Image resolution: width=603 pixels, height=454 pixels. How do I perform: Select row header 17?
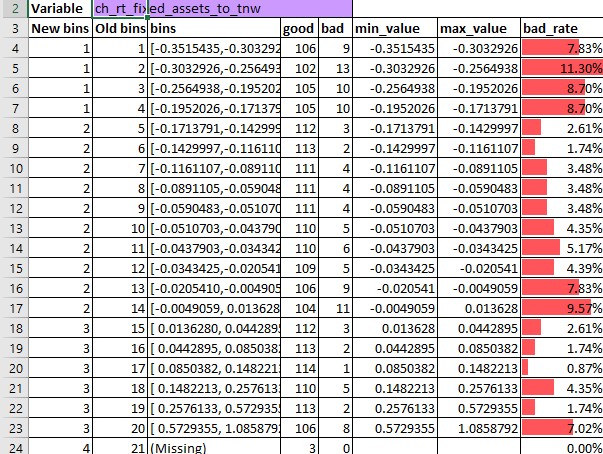(15, 308)
